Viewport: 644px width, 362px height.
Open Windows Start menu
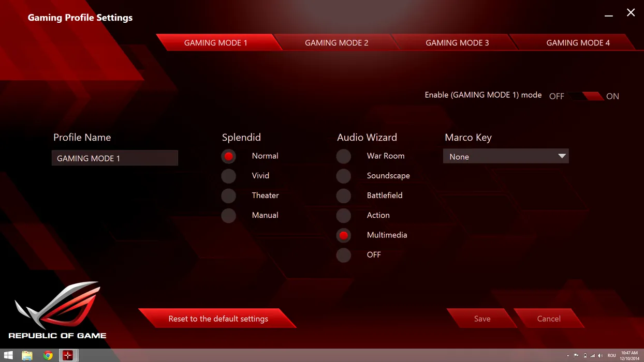tap(8, 355)
